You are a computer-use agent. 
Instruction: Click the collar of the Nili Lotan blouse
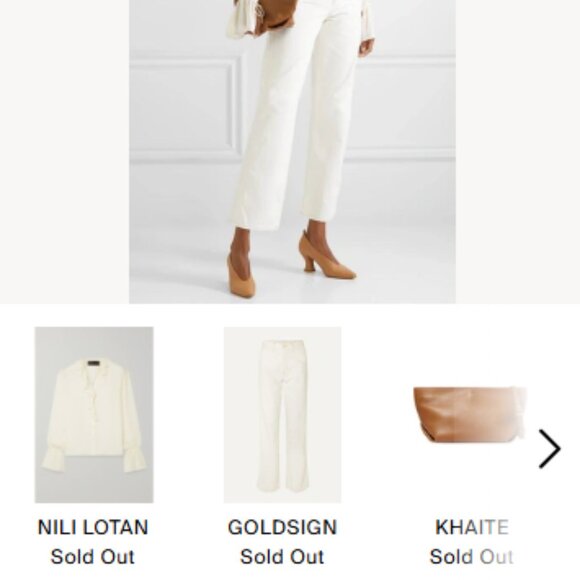(94, 370)
